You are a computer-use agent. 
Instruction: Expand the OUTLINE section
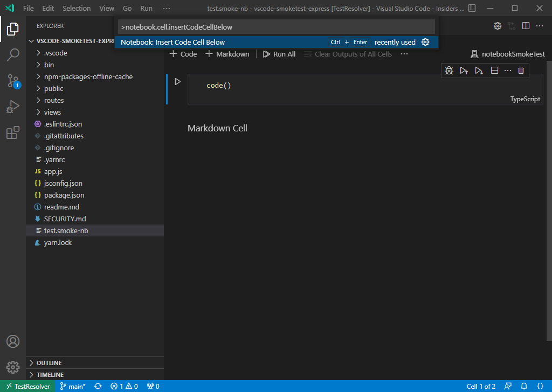(95, 363)
